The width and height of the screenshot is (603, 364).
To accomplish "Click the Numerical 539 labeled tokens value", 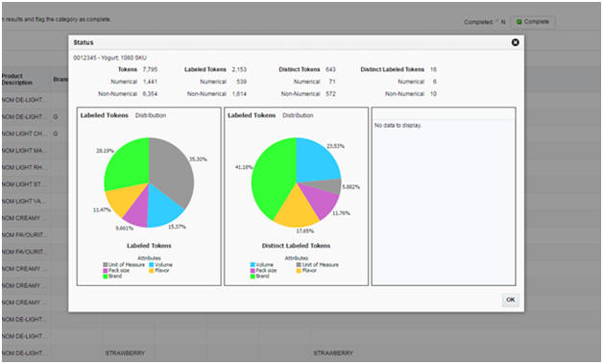I will click(242, 82).
